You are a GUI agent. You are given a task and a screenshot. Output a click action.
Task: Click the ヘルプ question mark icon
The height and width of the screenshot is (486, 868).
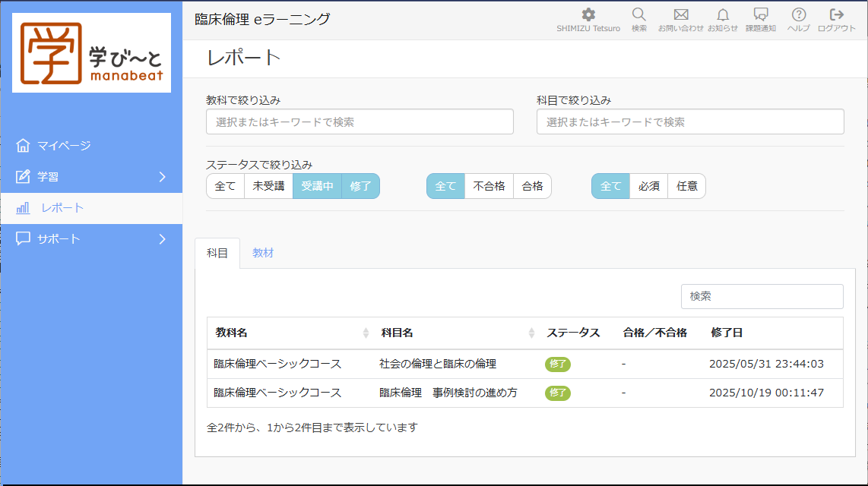(x=797, y=13)
